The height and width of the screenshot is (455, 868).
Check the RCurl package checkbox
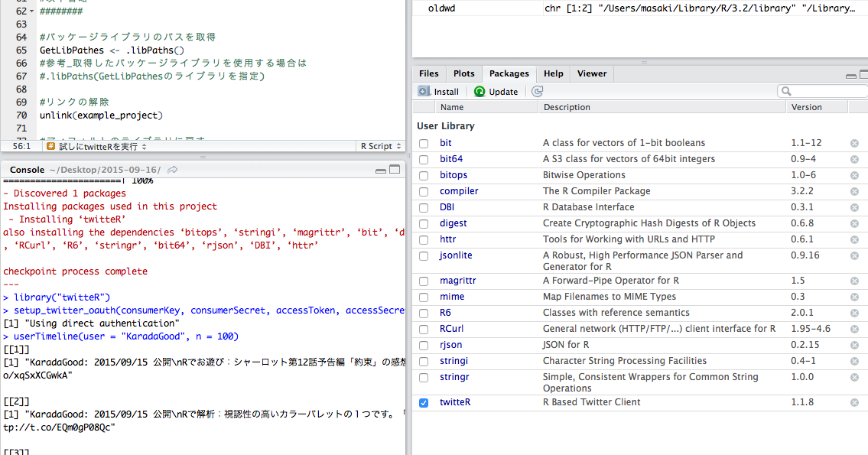click(424, 330)
